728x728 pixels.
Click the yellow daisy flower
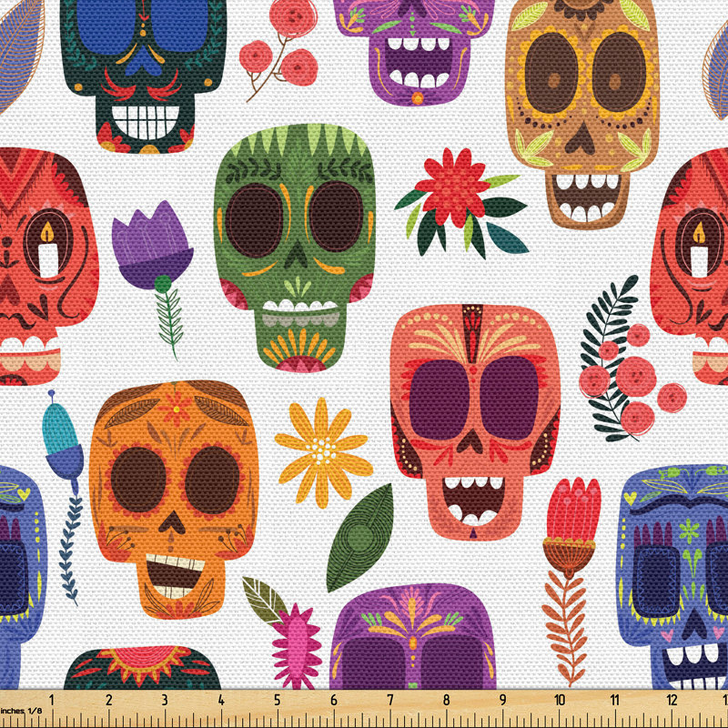(323, 452)
